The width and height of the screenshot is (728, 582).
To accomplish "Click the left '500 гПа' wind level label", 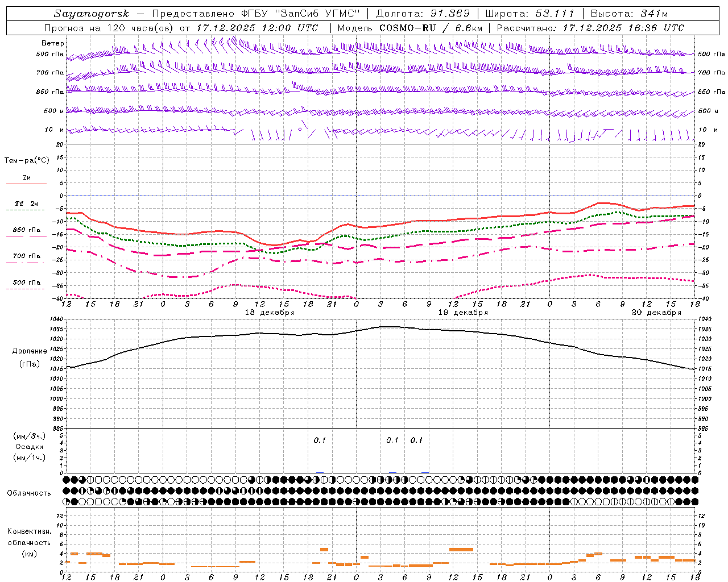I will click(50, 55).
